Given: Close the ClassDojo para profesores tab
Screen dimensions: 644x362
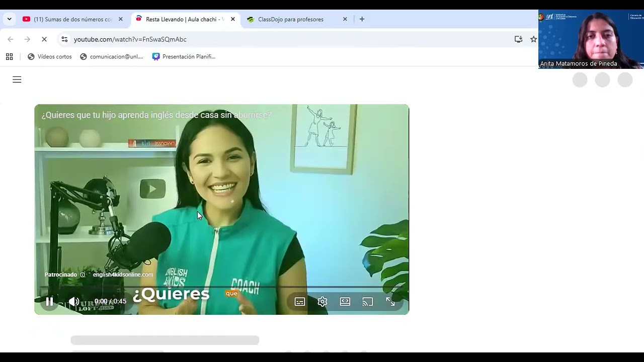Looking at the screenshot, I should click(x=345, y=19).
